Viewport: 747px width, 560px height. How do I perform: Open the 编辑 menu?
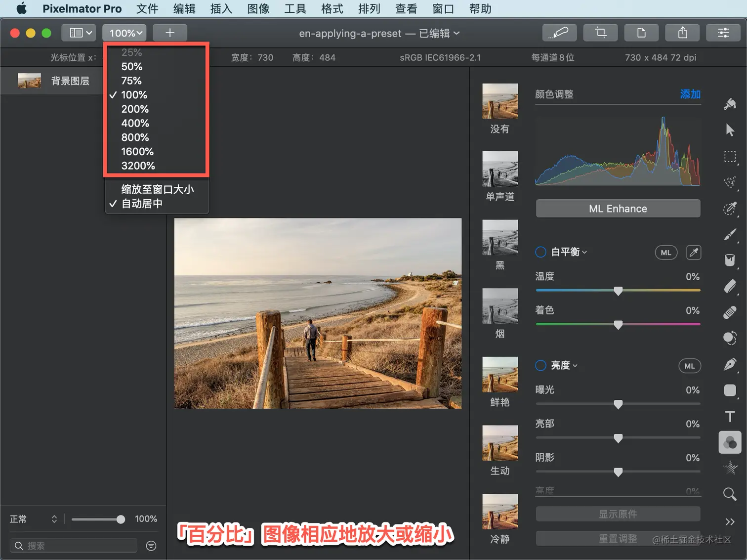pos(184,8)
